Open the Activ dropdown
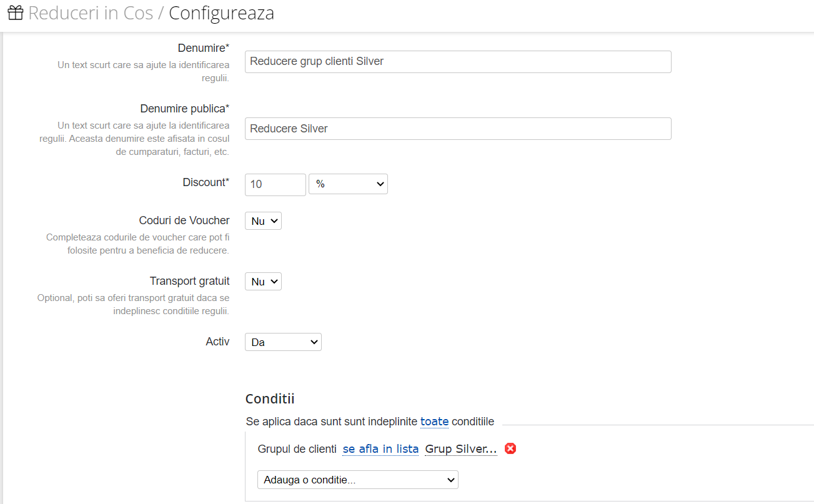Screen dimensions: 814x504 pyautogui.click(x=283, y=342)
